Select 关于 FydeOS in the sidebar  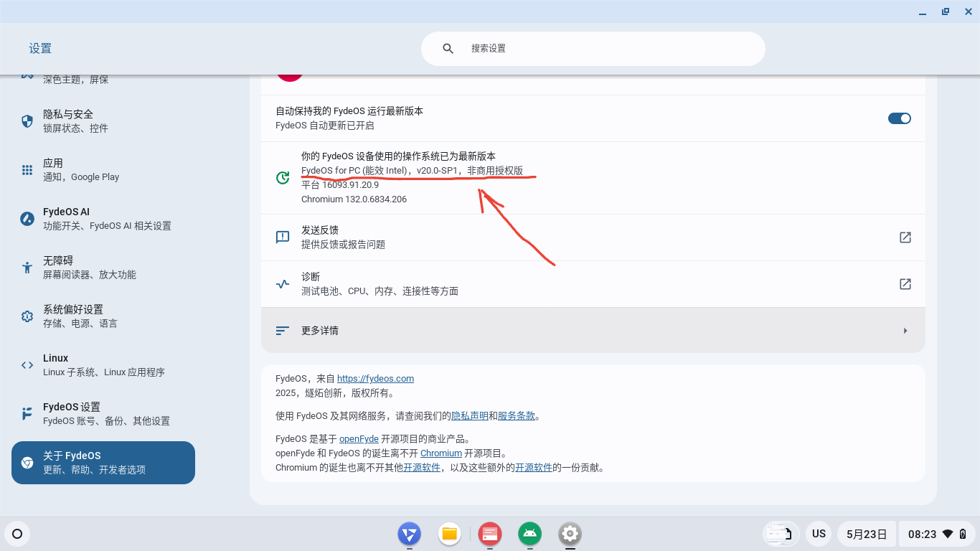(x=103, y=463)
